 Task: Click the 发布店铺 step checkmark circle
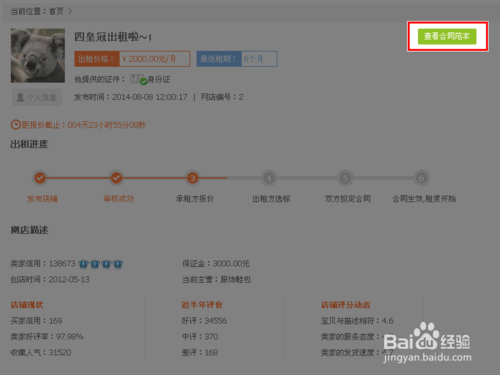click(40, 178)
